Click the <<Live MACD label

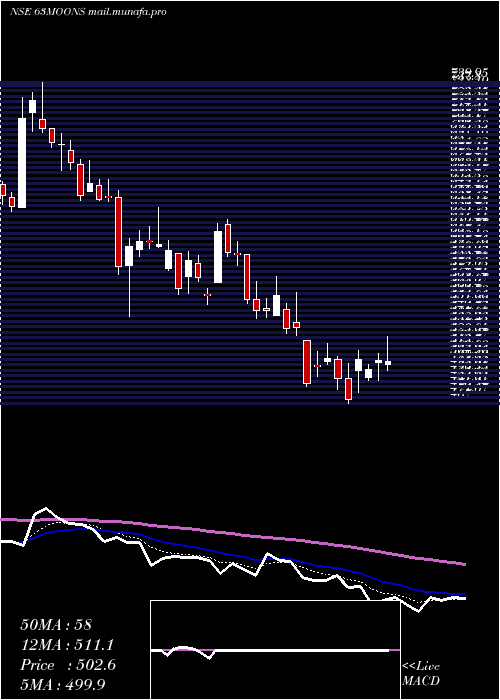pos(421,674)
